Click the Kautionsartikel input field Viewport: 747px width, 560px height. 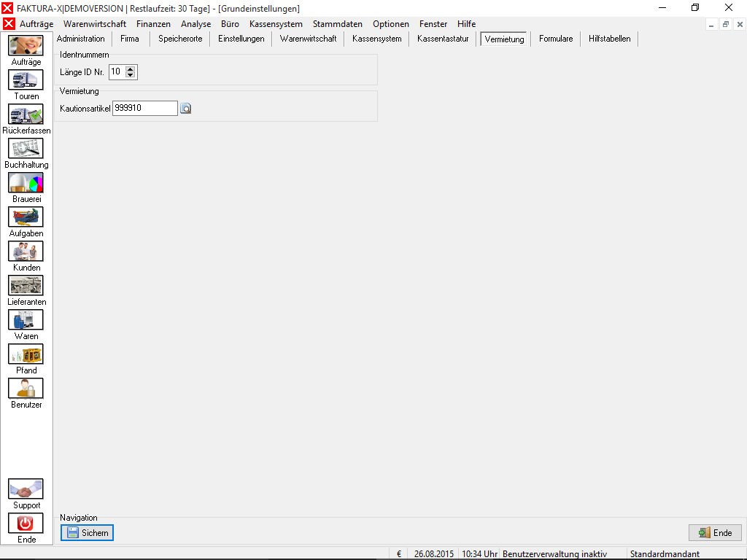point(145,108)
